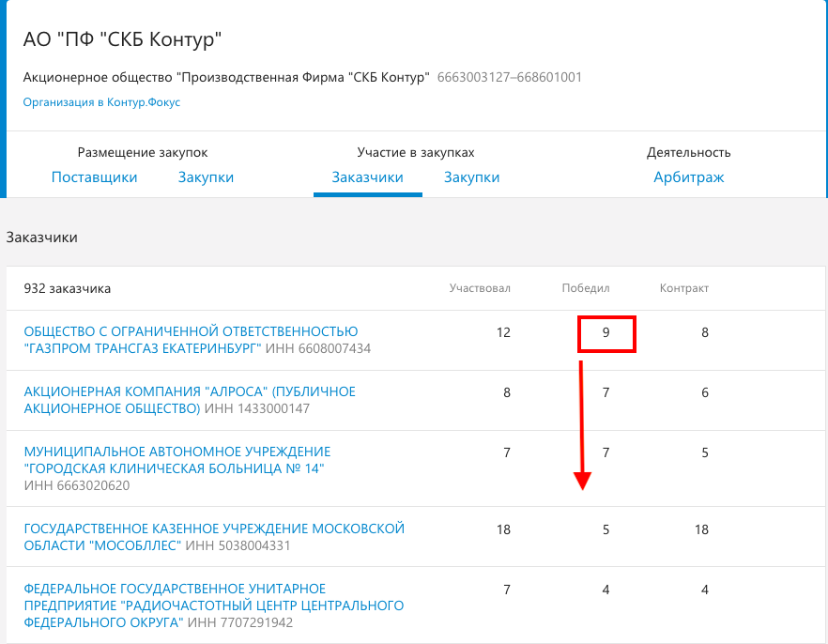Open Газпром Трансгаз Екатеринбург customer link

(x=191, y=340)
